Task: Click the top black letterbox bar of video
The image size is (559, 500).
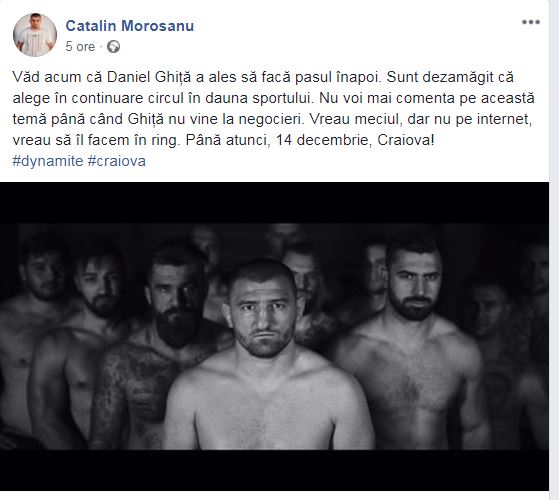Action: coord(274,203)
